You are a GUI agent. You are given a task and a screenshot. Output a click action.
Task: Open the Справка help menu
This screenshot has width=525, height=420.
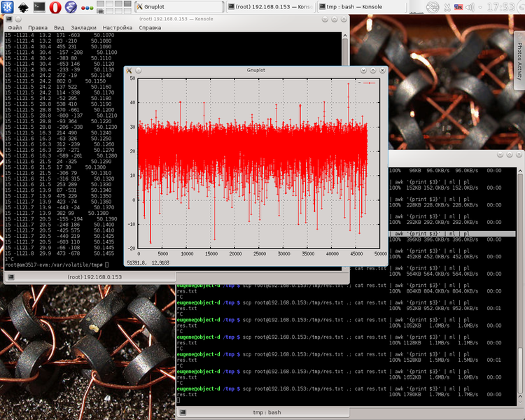click(x=150, y=28)
